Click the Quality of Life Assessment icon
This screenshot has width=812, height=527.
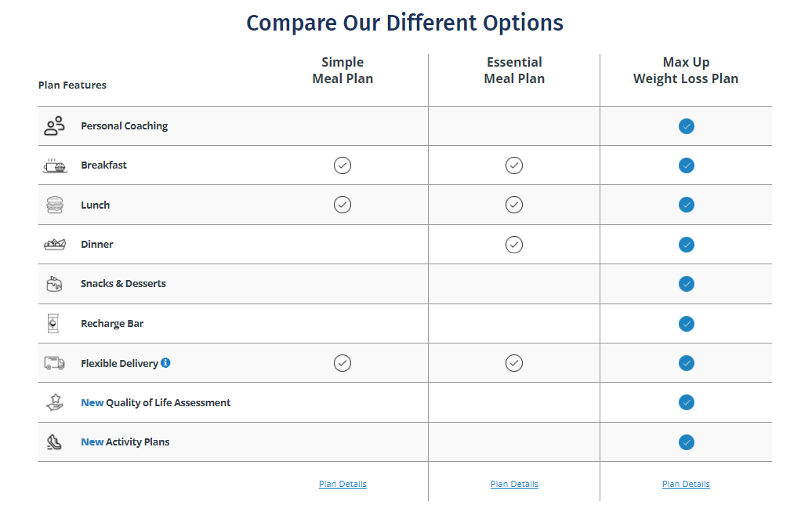click(54, 402)
